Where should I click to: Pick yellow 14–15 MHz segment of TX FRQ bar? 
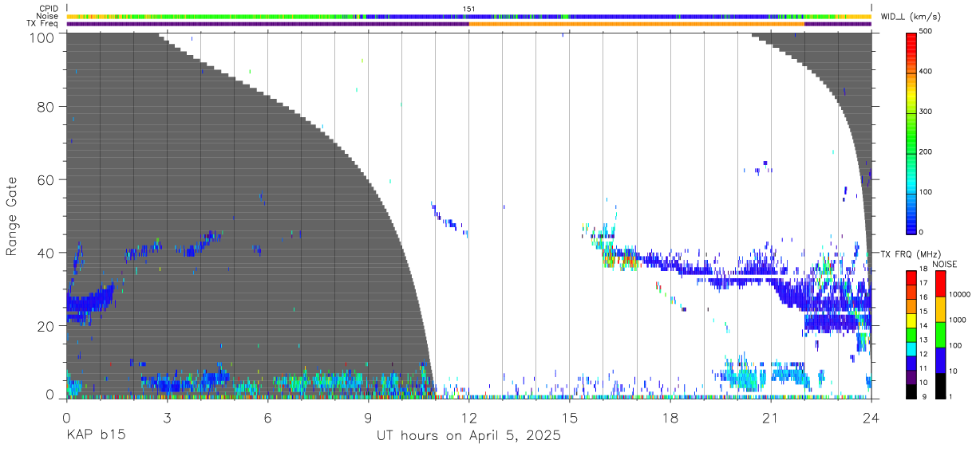(911, 319)
